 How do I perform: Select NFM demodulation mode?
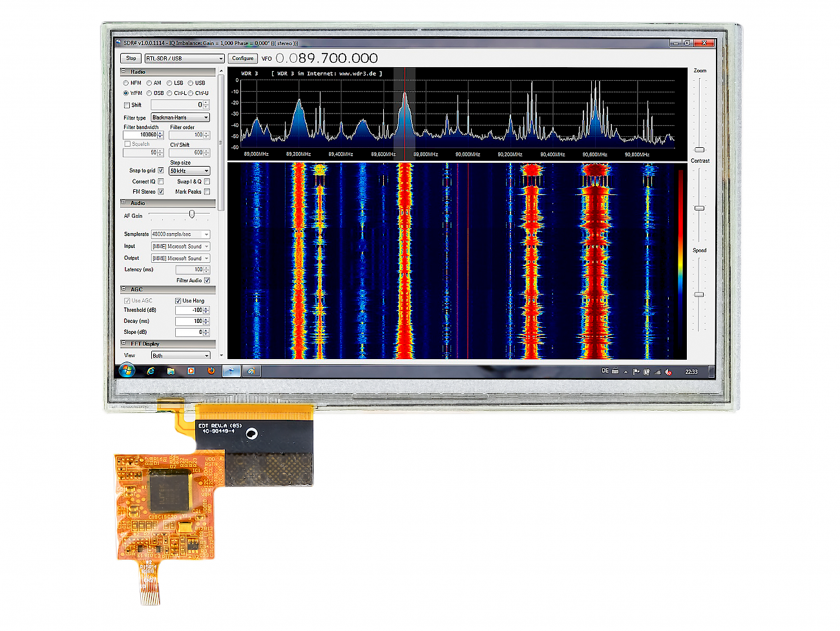126,83
